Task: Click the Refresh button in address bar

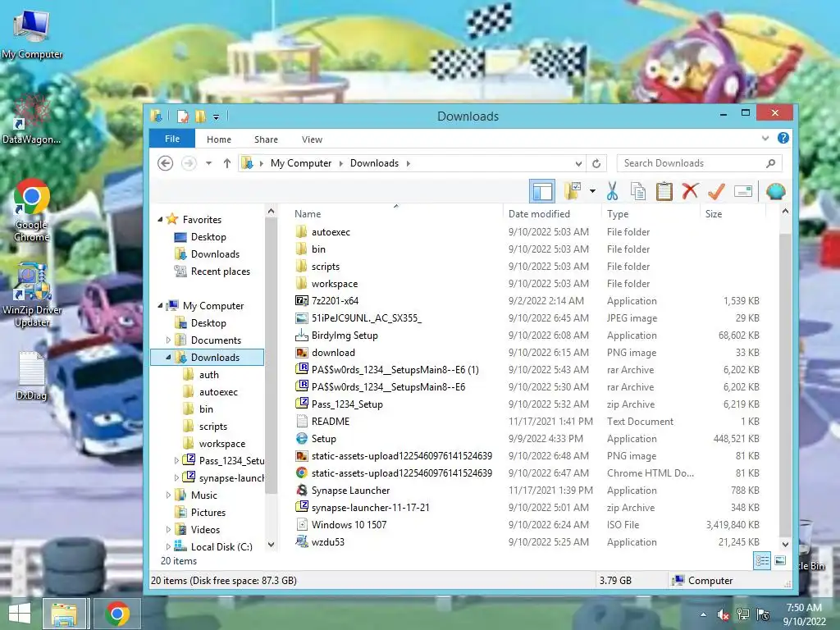Action: click(x=596, y=163)
